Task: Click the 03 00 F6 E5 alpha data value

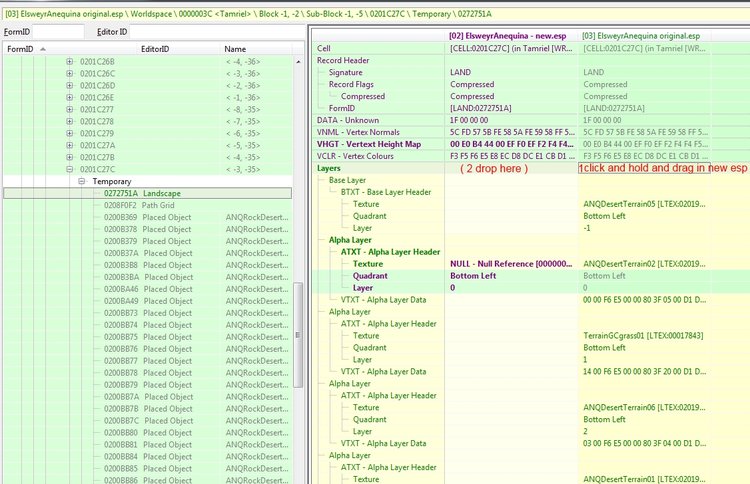Action: (x=644, y=443)
